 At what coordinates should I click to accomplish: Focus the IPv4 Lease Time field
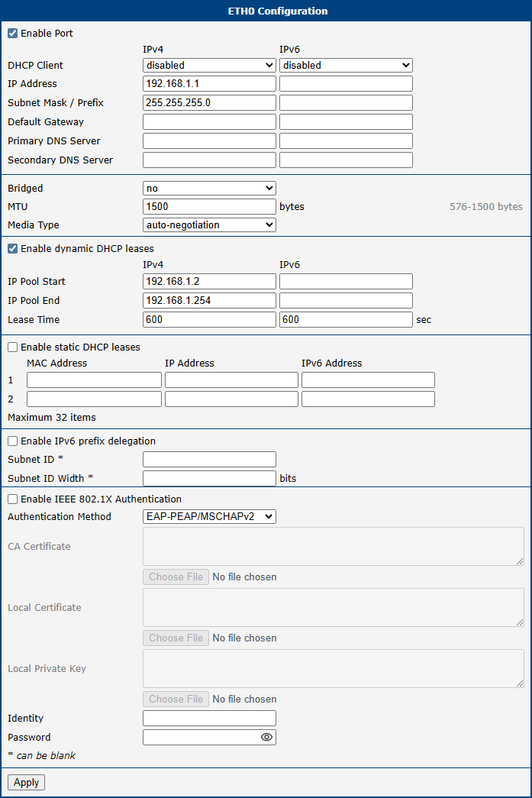click(x=210, y=320)
